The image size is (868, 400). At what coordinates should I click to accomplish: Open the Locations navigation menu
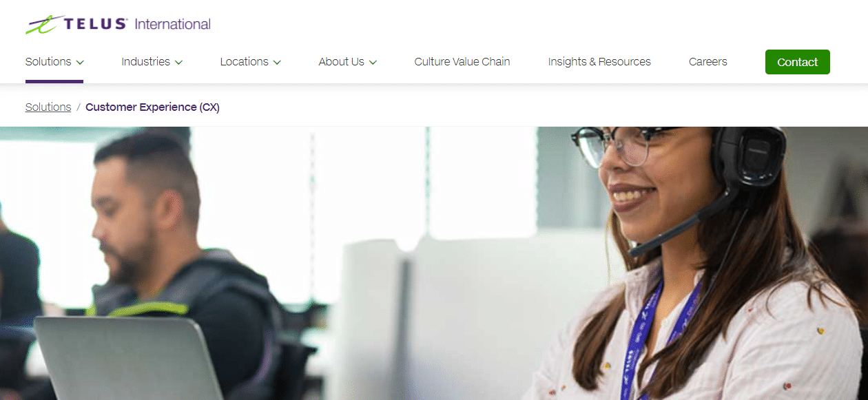pos(251,61)
